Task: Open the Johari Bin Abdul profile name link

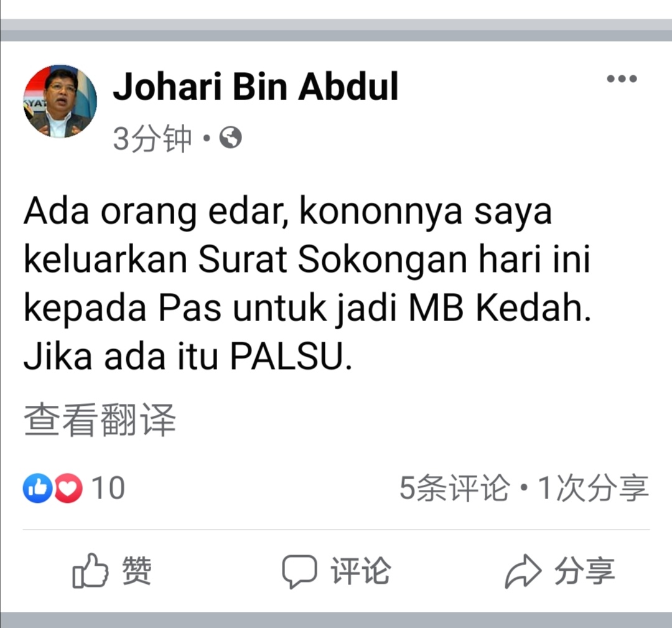Action: click(256, 87)
